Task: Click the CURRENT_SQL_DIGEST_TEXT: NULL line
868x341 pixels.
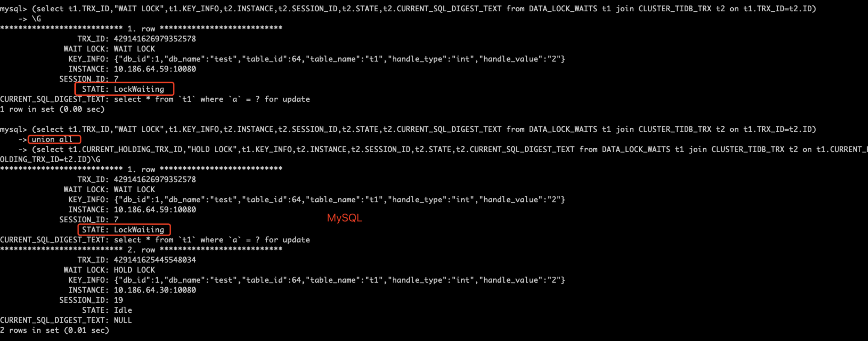Action: click(66, 320)
